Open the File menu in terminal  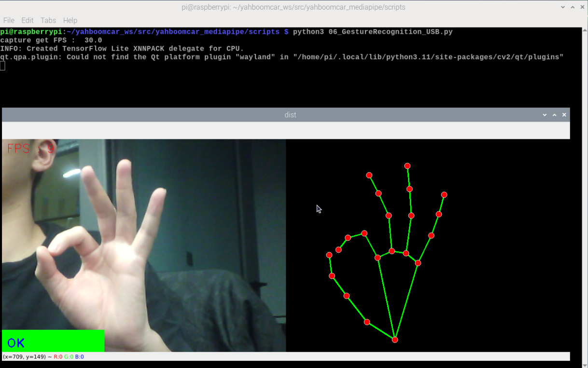9,20
